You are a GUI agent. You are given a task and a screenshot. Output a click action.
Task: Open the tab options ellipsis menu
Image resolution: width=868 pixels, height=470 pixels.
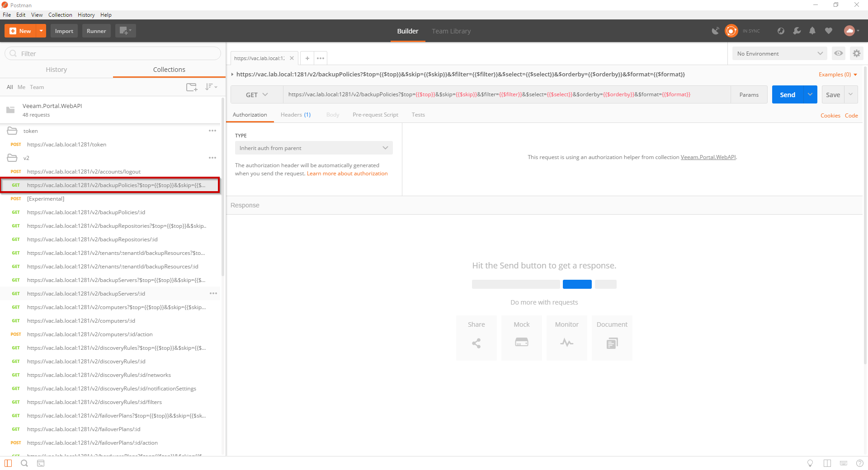(321, 58)
